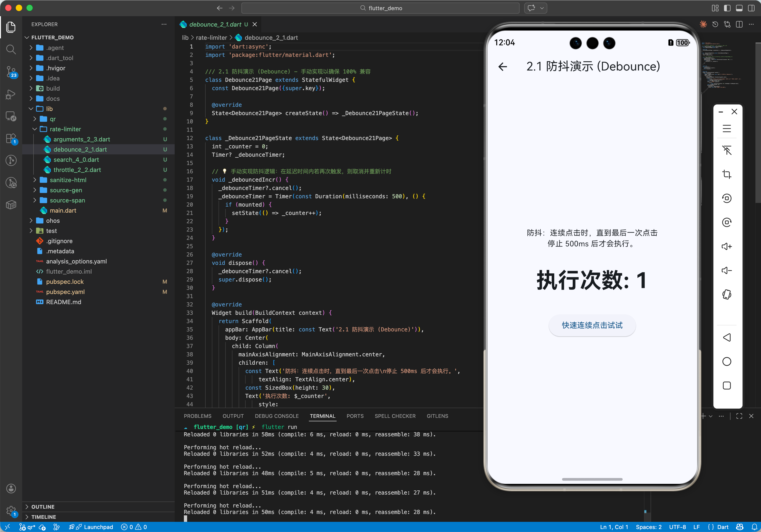This screenshot has height=532, width=761.
Task: Take a screenshot of the emulator screen
Action: point(727,175)
